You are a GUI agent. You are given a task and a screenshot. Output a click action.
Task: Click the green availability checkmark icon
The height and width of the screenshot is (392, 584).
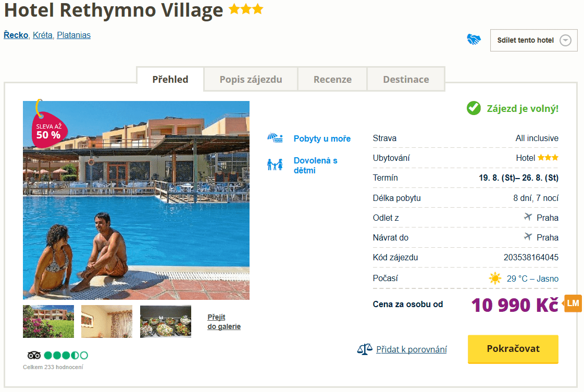tap(474, 108)
